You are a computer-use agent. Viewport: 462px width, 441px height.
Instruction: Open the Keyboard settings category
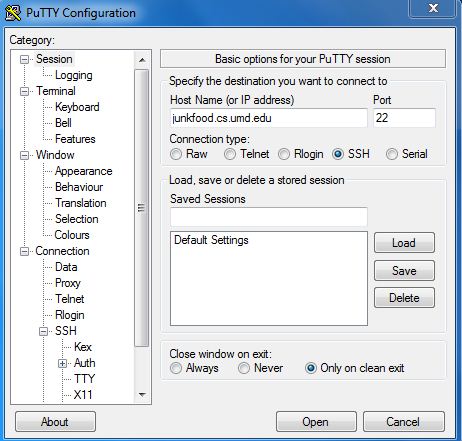(x=77, y=107)
